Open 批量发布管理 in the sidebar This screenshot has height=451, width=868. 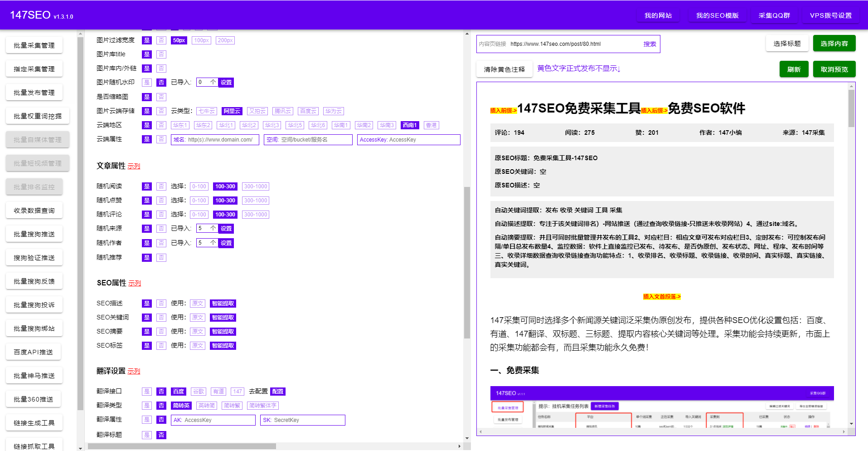pyautogui.click(x=34, y=93)
